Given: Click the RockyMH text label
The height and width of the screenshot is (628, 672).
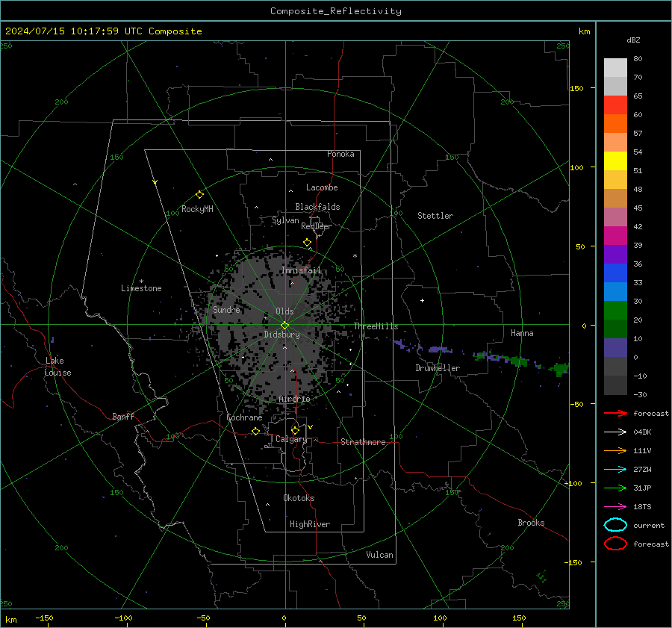Looking at the screenshot, I should (x=197, y=209).
